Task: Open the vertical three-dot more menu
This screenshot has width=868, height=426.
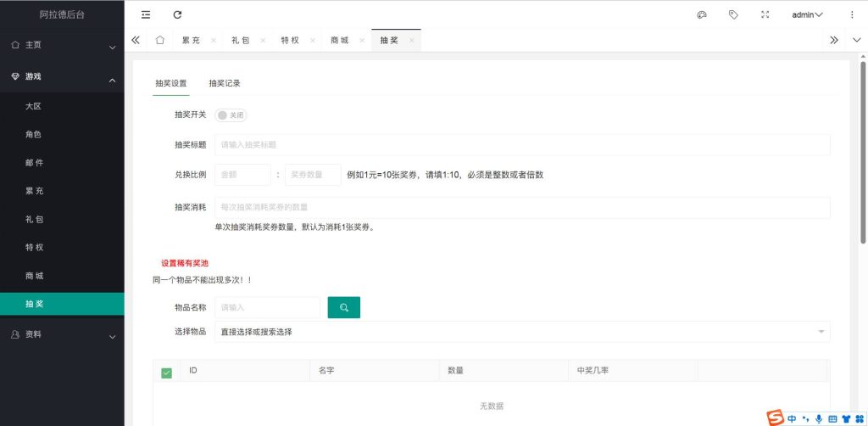Action: [852, 14]
